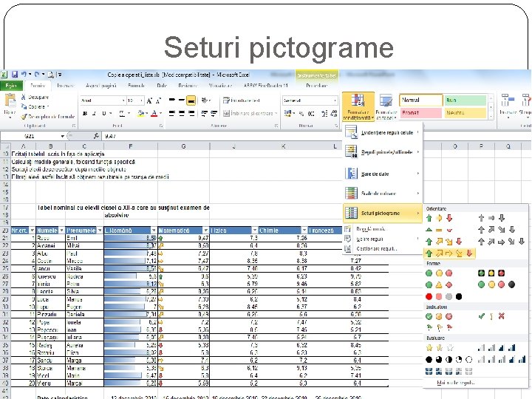Choose the 3 flags icon set
This screenshot has height=399, width=532.
[439, 327]
